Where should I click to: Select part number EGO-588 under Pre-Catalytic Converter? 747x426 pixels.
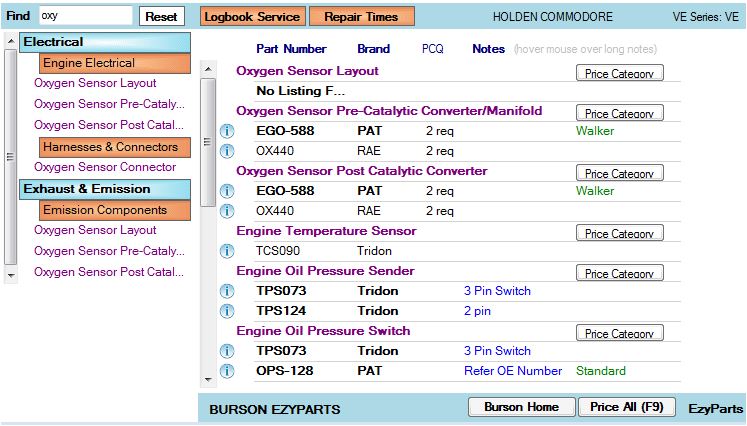(285, 131)
